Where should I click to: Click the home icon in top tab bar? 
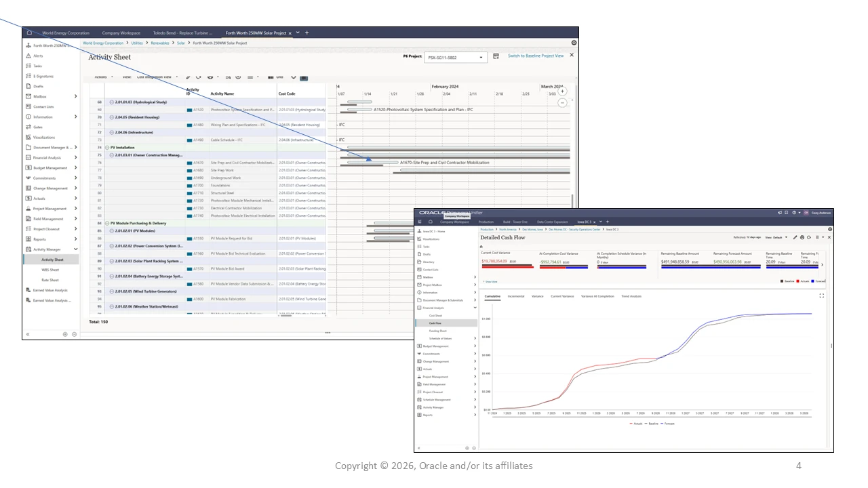coord(29,33)
